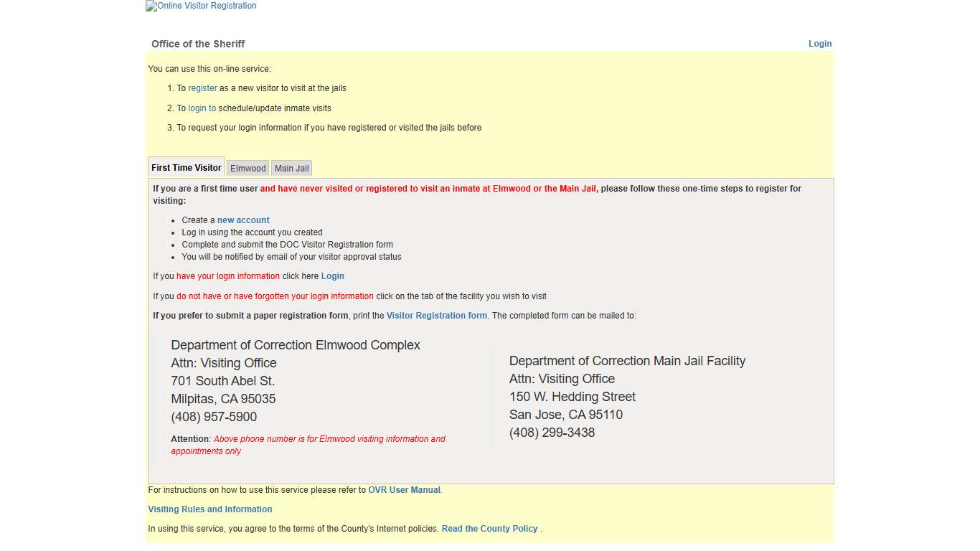
Task: Click the "new account" link
Action: coord(243,220)
